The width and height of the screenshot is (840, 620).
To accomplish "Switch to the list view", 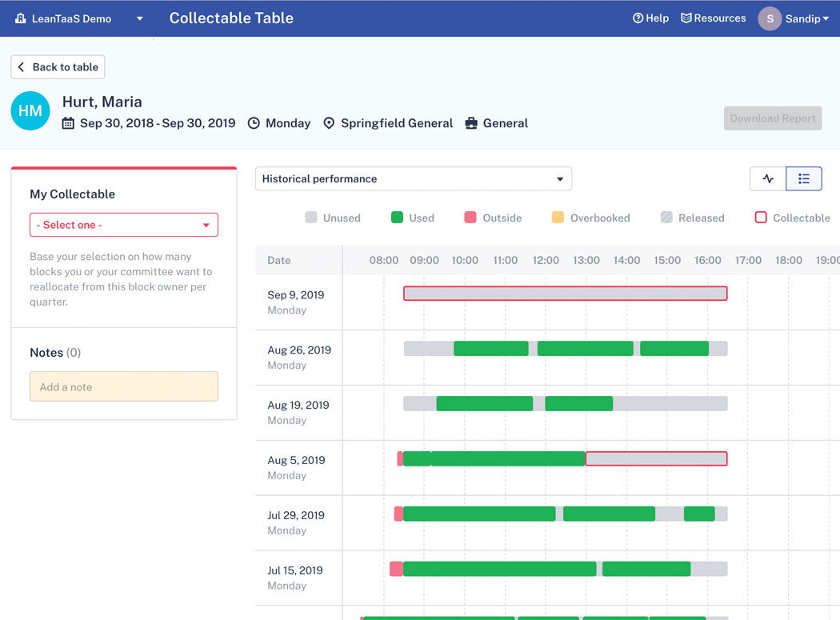I will click(x=803, y=179).
